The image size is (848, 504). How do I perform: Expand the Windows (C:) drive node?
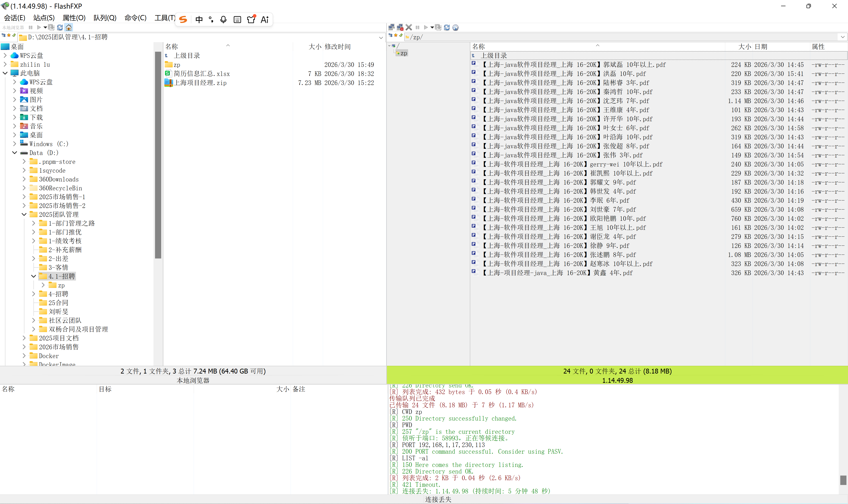point(15,144)
